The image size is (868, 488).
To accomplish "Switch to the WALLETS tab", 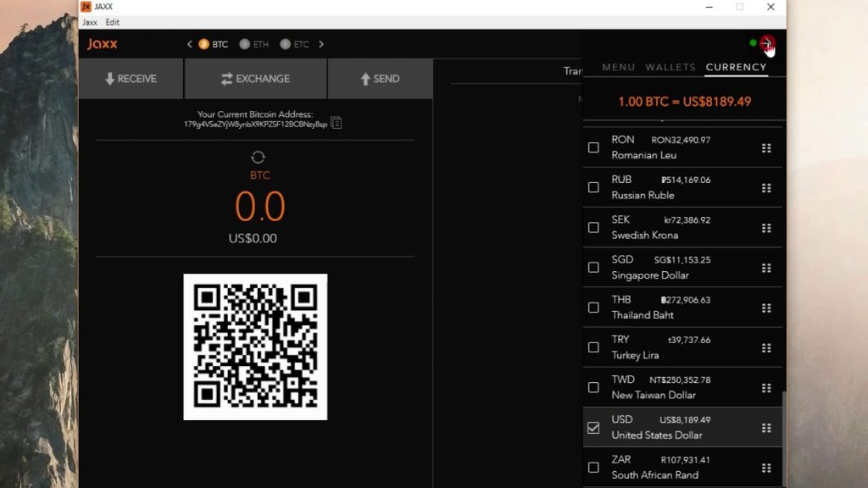I will (670, 67).
